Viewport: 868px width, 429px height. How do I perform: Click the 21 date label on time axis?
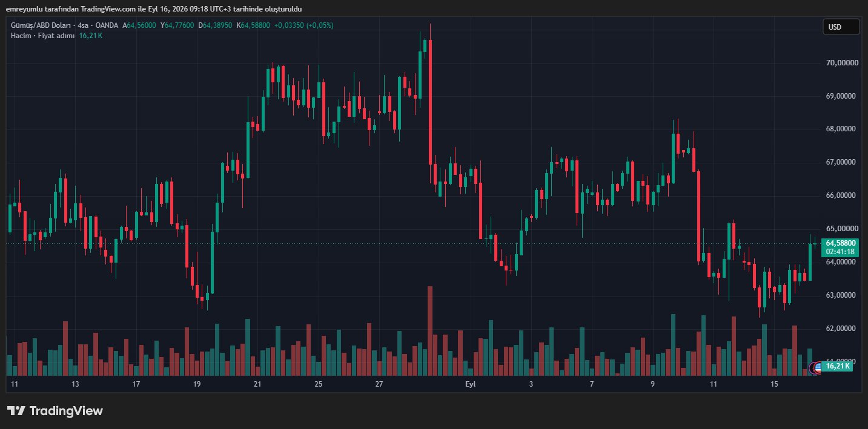pyautogui.click(x=257, y=384)
